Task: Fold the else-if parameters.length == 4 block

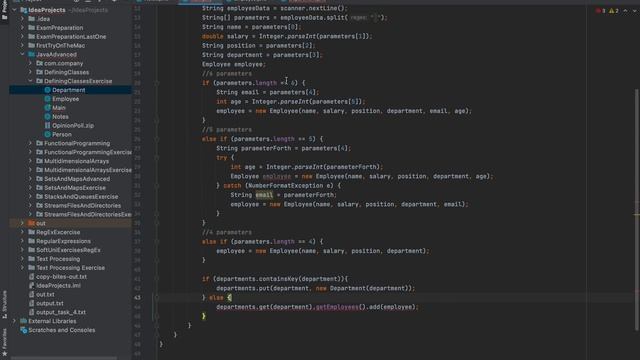Action: [x=156, y=242]
